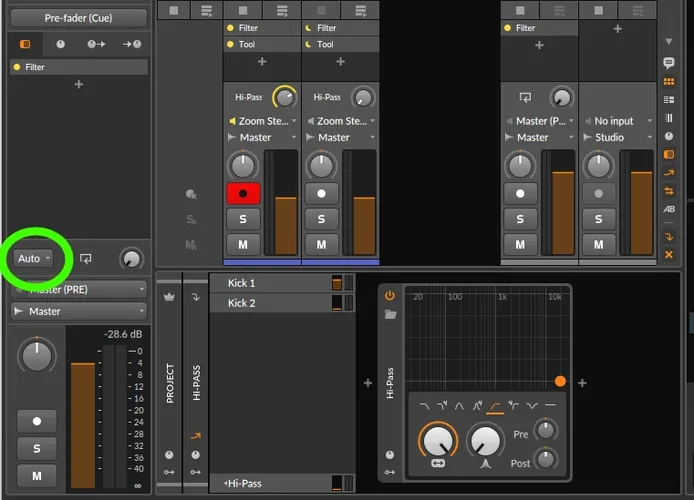Add device with plus below Filter in inspector
The height and width of the screenshot is (500, 694).
pos(78,85)
